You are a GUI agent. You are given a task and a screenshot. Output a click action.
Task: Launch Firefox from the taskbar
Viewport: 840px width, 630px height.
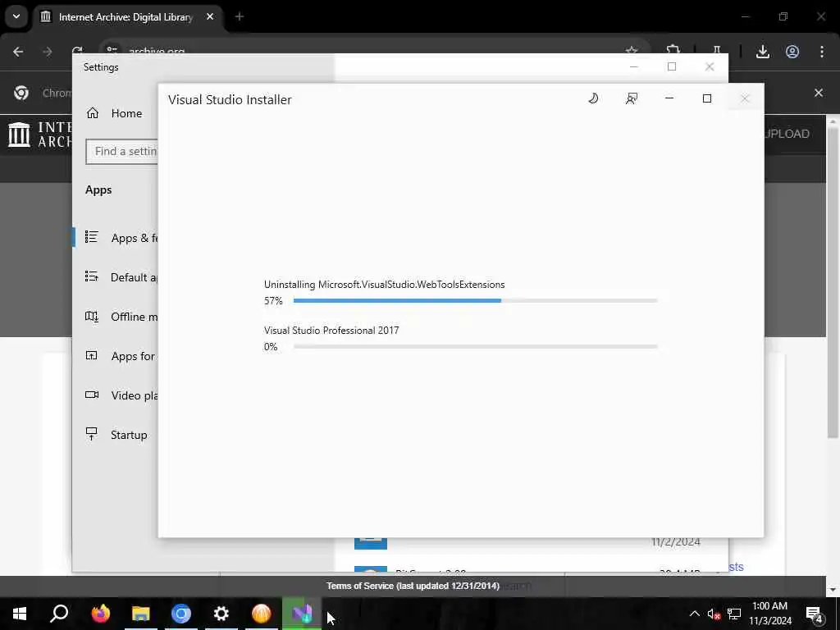[100, 614]
